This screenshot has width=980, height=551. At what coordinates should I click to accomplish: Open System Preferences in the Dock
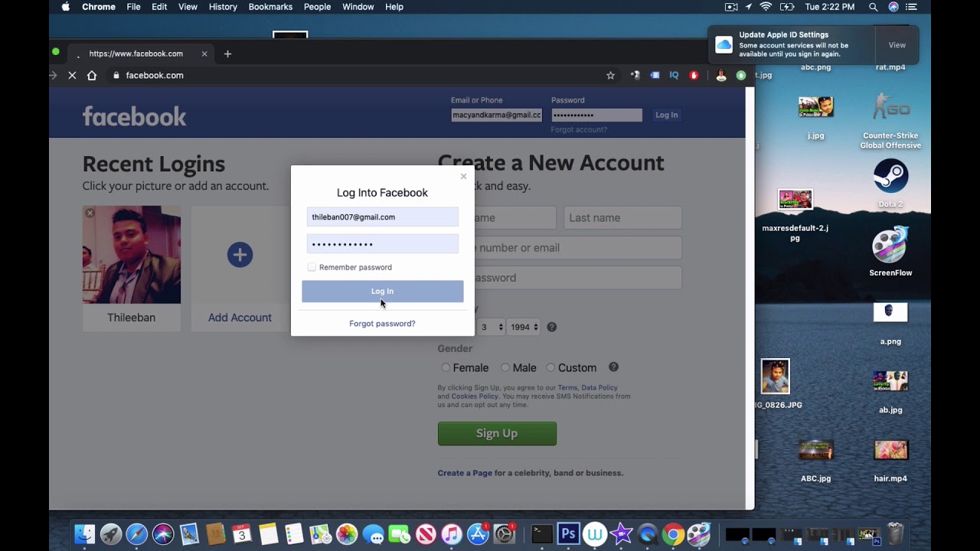pos(505,533)
